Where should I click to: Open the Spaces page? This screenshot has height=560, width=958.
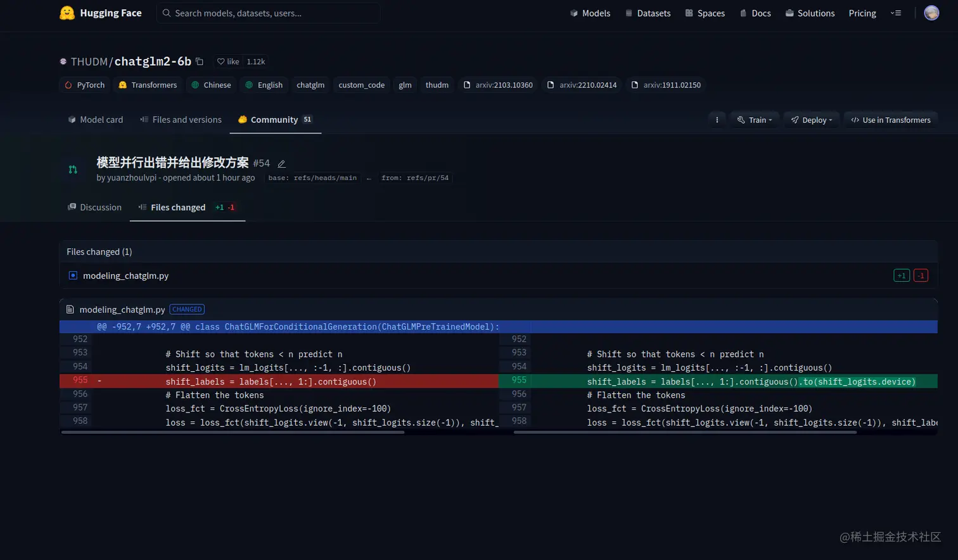click(705, 13)
